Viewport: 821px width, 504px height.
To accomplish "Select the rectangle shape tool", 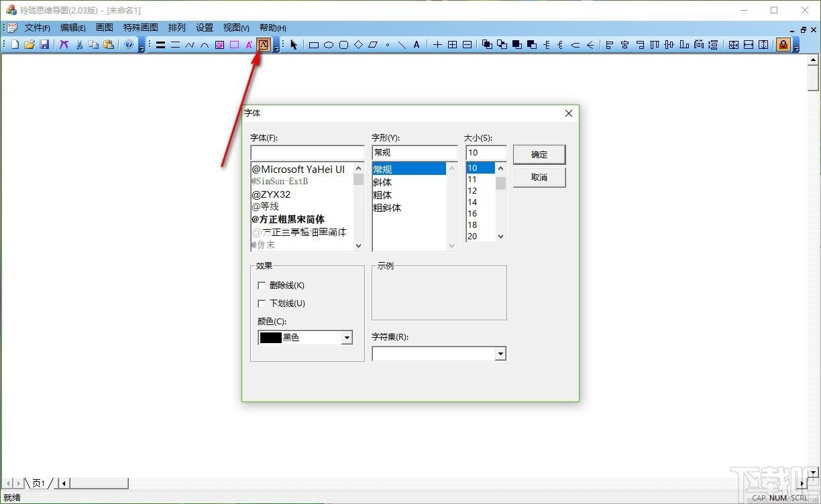I will [314, 45].
